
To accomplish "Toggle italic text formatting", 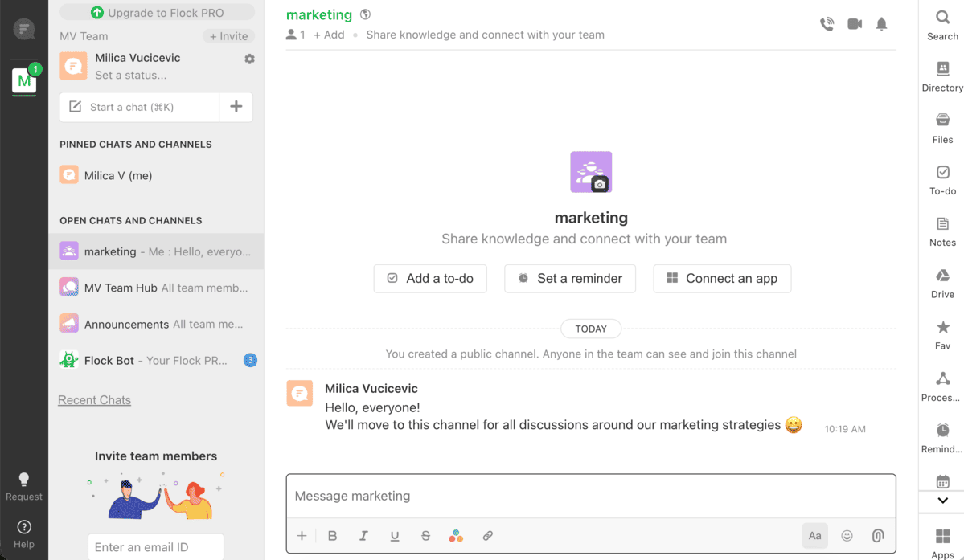I will click(363, 536).
